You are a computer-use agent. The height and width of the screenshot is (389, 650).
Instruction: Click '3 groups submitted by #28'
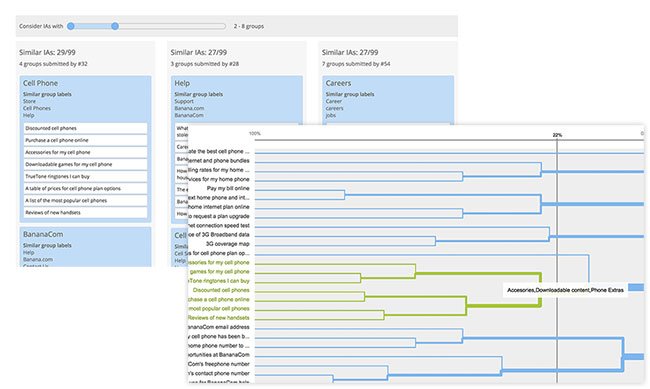pos(204,64)
